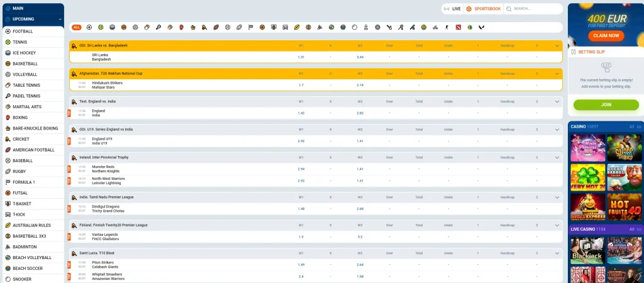Open the Very Hot 20 casino thumbnail
644x283 pixels.
coord(588,178)
